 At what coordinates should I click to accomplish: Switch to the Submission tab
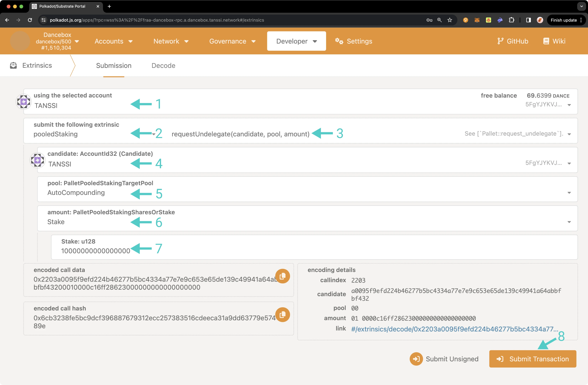pos(114,65)
